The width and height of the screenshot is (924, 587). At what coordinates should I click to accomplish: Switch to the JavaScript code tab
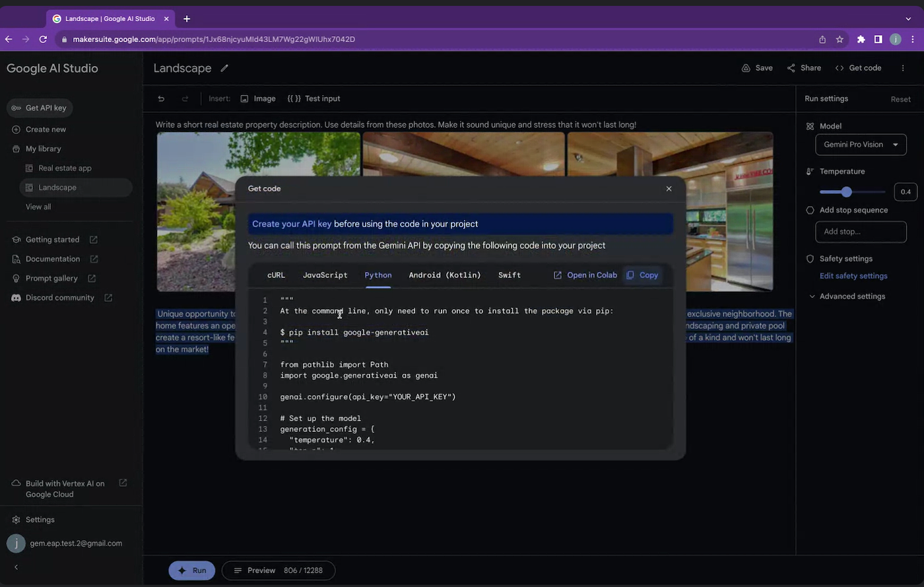coord(325,275)
